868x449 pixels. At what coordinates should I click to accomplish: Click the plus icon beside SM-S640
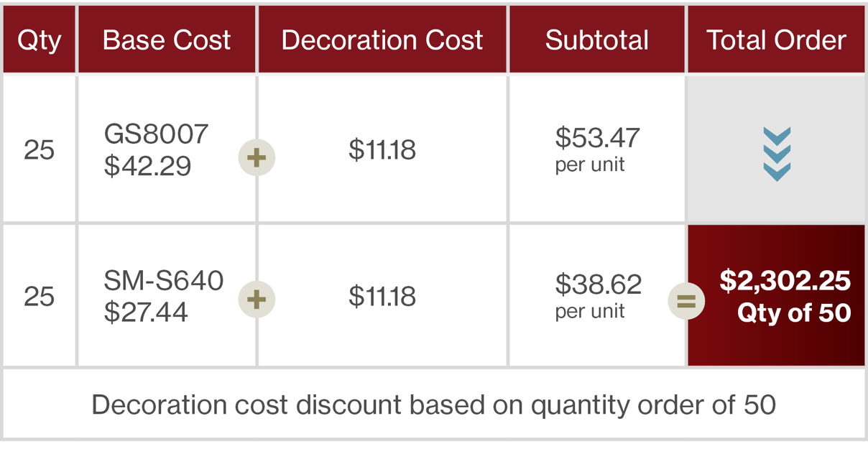[257, 299]
